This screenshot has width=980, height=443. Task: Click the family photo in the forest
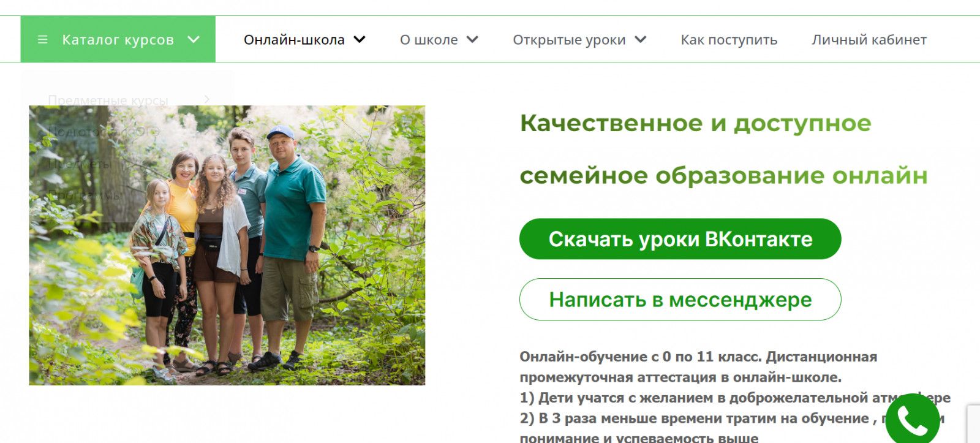(227, 245)
